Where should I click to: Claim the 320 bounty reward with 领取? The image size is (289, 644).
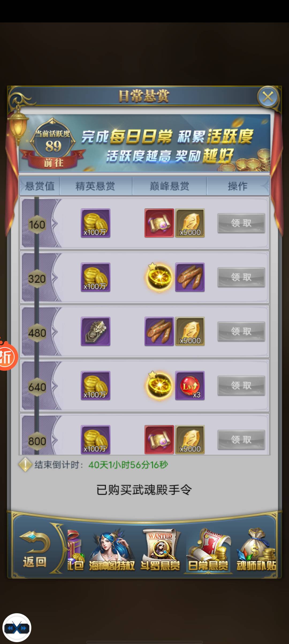241,277
